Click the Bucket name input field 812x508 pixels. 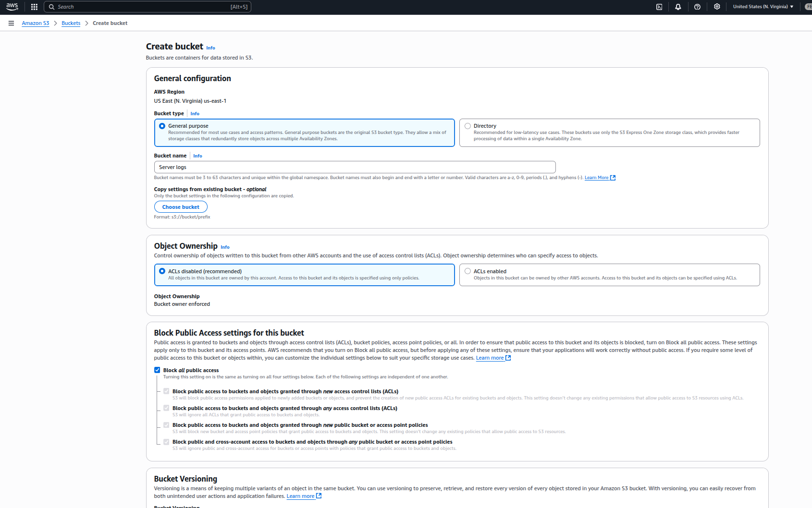[x=355, y=167]
